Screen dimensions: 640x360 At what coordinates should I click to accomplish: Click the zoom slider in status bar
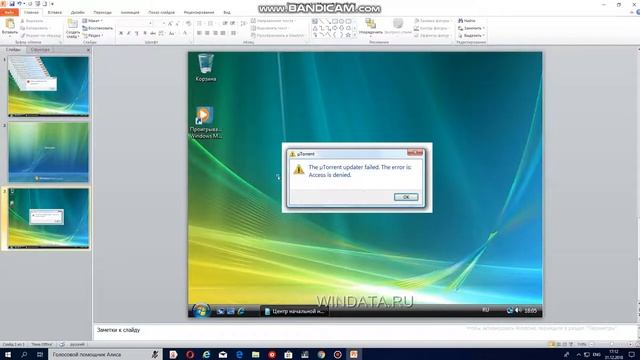coord(611,344)
